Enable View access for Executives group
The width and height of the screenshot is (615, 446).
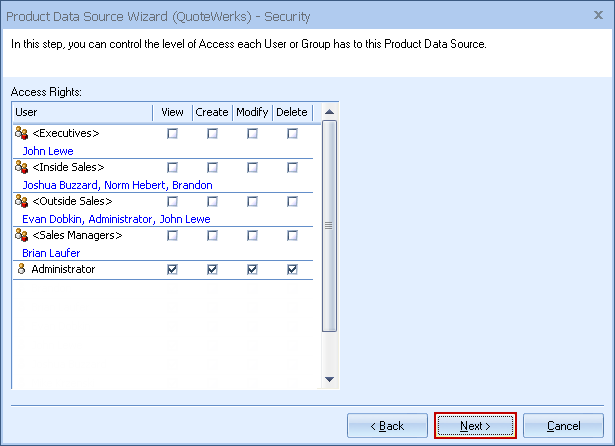tap(172, 133)
